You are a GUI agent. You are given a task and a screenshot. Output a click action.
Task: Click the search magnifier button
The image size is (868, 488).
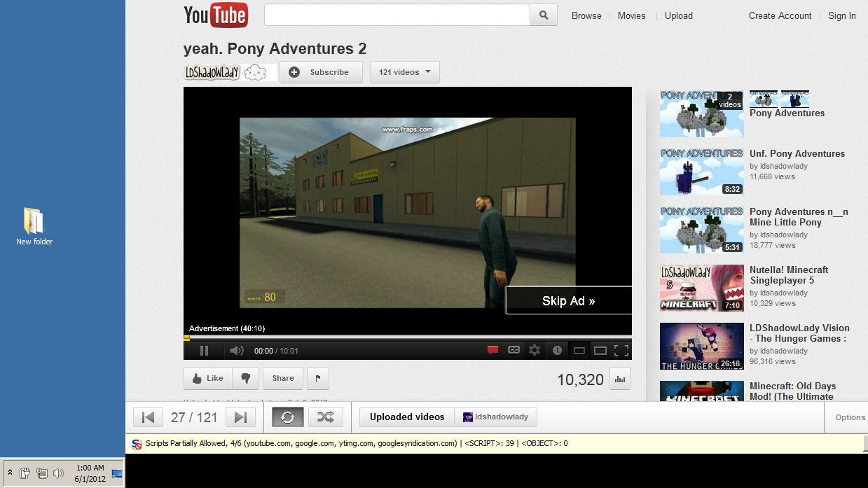[x=544, y=15]
